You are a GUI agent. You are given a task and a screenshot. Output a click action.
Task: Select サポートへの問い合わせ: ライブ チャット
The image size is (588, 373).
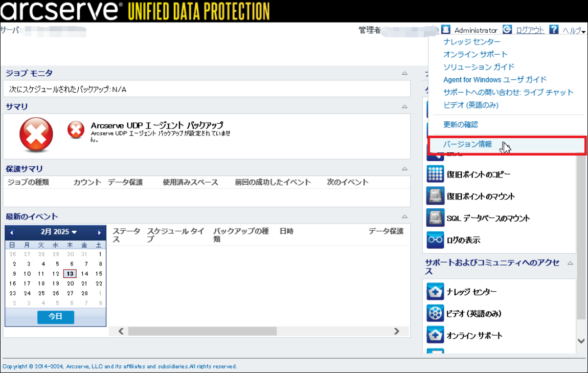coord(508,92)
